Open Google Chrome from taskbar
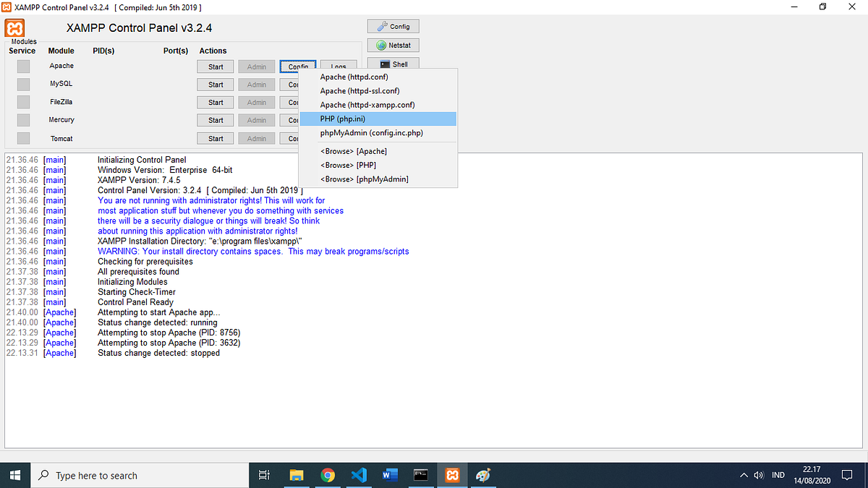The image size is (868, 488). pyautogui.click(x=328, y=475)
